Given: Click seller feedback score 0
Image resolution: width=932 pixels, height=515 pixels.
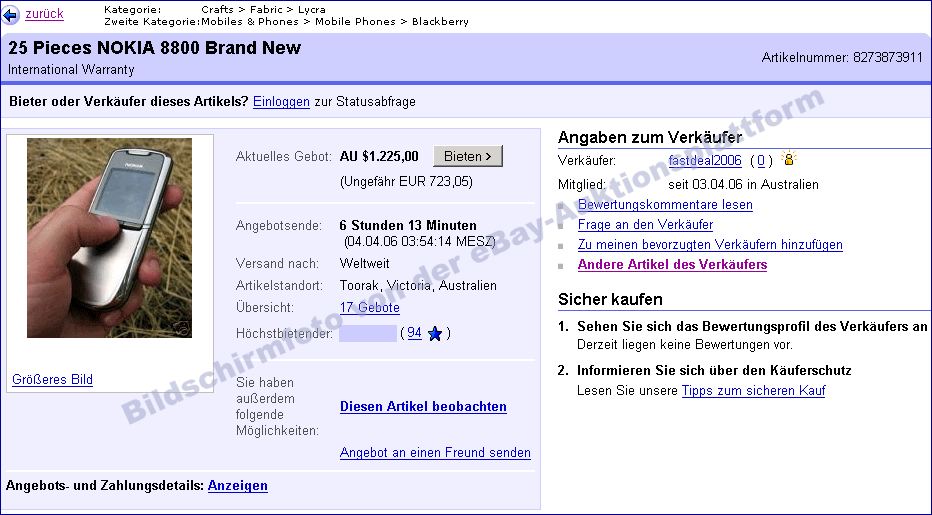Looking at the screenshot, I should (x=761, y=161).
